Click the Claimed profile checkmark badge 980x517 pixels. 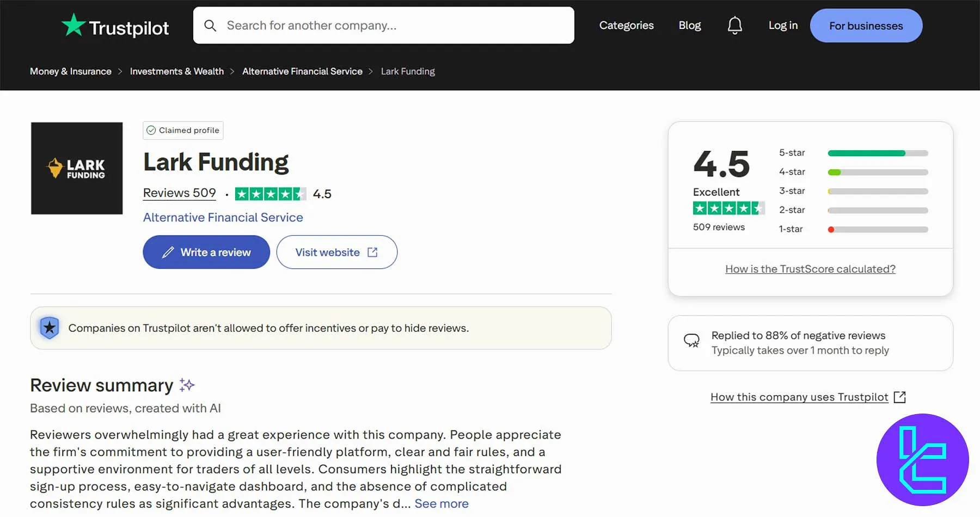click(151, 131)
